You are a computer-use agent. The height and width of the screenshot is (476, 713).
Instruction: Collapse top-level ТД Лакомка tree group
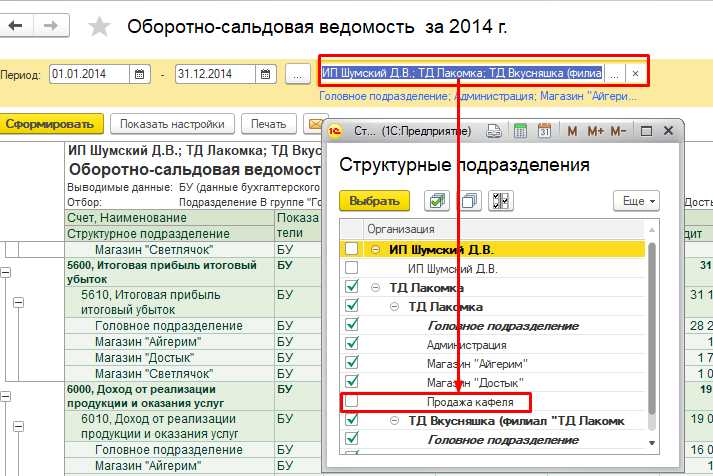pos(376,288)
